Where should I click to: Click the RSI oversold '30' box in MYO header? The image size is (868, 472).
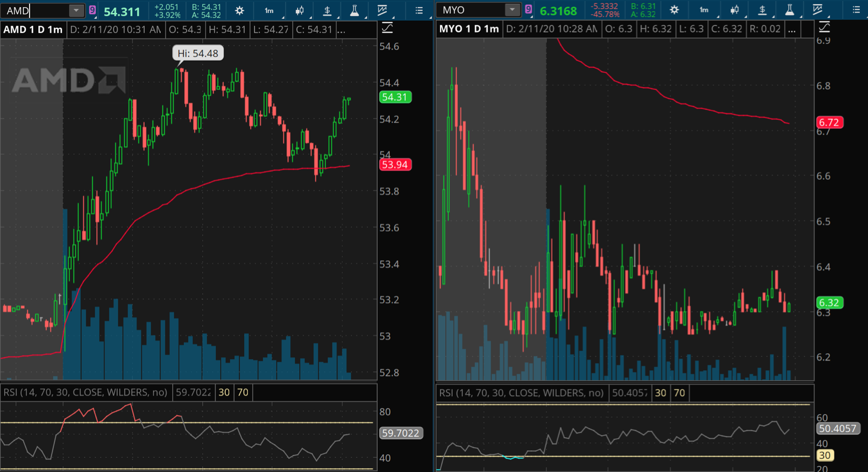(x=660, y=392)
